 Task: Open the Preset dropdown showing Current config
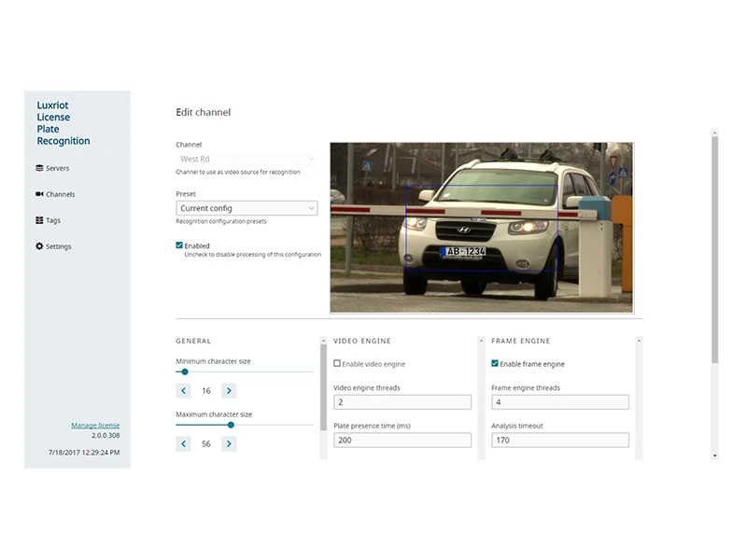pos(247,208)
